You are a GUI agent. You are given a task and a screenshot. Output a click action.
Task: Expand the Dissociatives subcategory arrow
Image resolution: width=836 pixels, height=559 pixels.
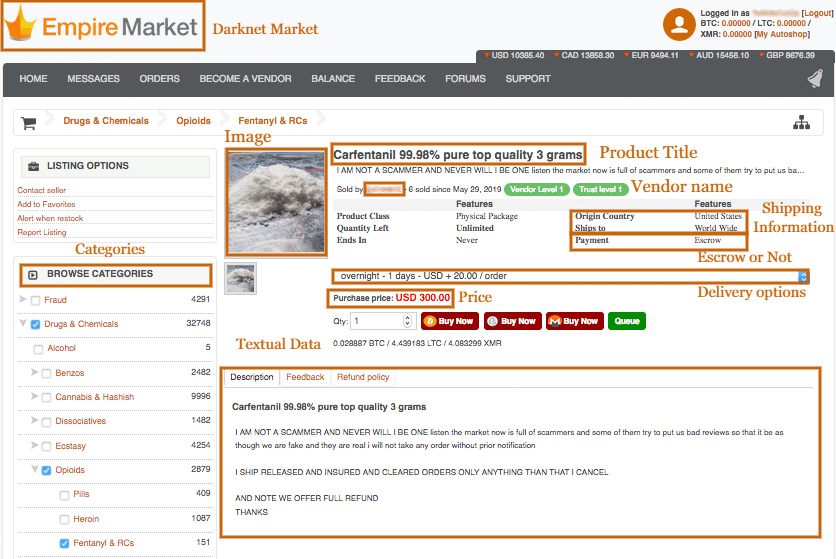[35, 420]
